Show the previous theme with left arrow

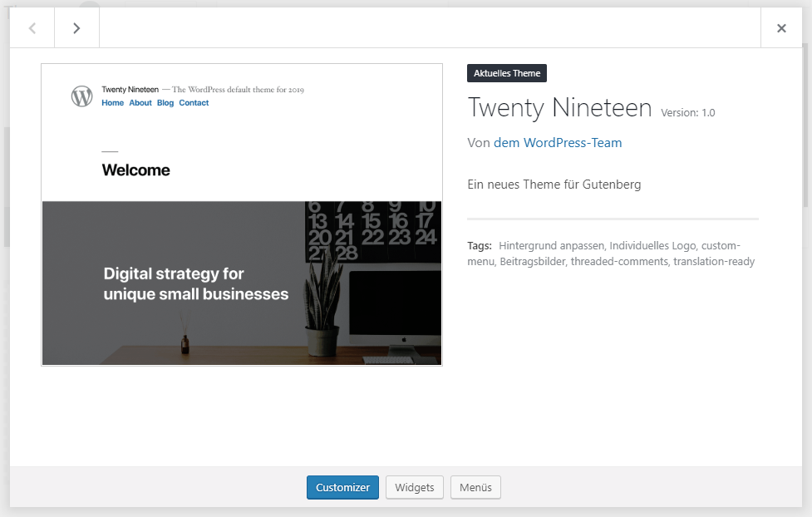coord(32,28)
